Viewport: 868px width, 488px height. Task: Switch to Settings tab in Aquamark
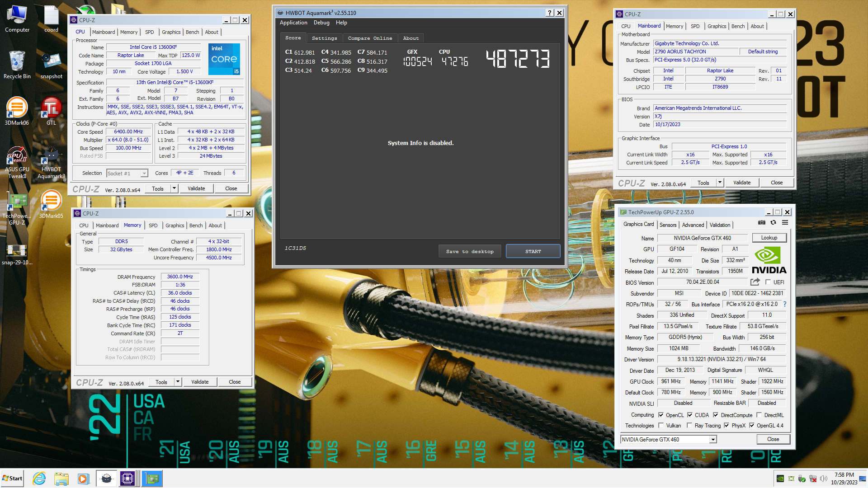pos(325,38)
